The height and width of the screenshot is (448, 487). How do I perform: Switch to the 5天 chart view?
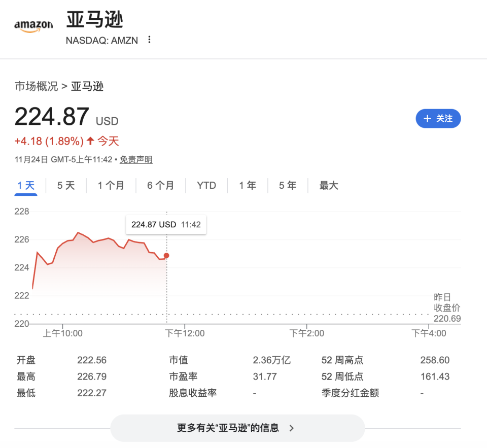pos(65,185)
